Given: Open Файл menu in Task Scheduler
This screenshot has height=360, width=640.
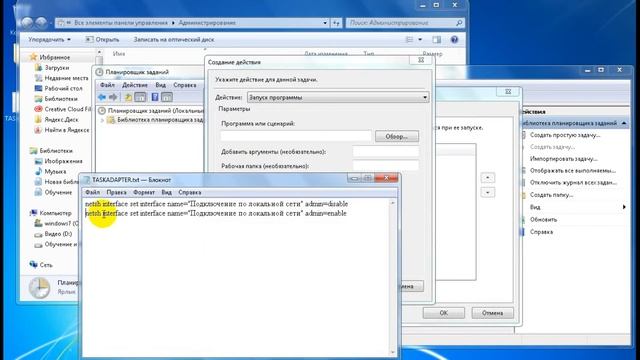Looking at the screenshot, I should 107,85.
